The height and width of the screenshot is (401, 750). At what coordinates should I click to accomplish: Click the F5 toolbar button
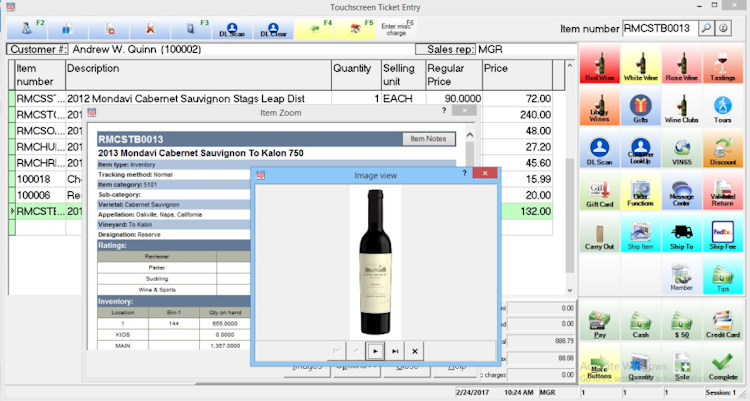(355, 29)
